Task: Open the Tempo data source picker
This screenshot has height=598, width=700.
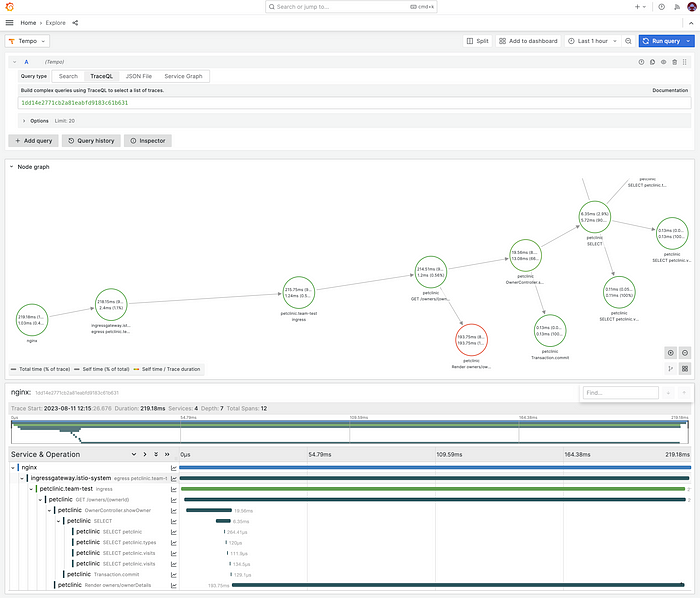Action: tap(27, 41)
